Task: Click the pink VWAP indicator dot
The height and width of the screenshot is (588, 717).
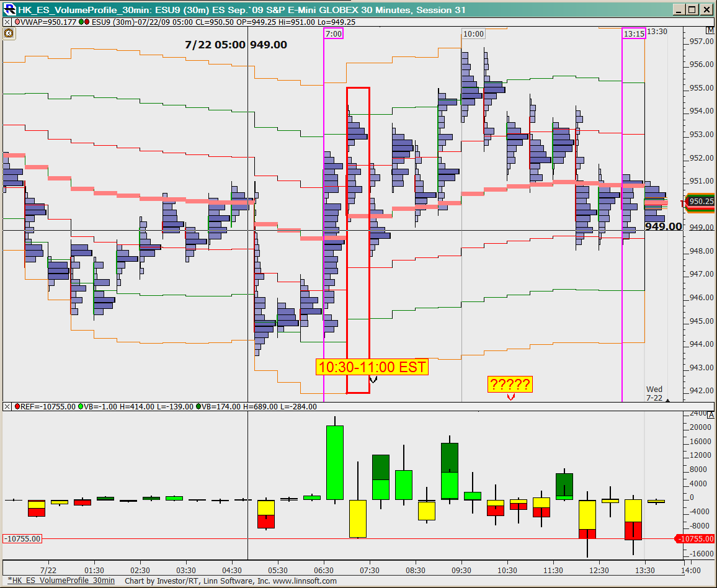Action: tap(17, 22)
